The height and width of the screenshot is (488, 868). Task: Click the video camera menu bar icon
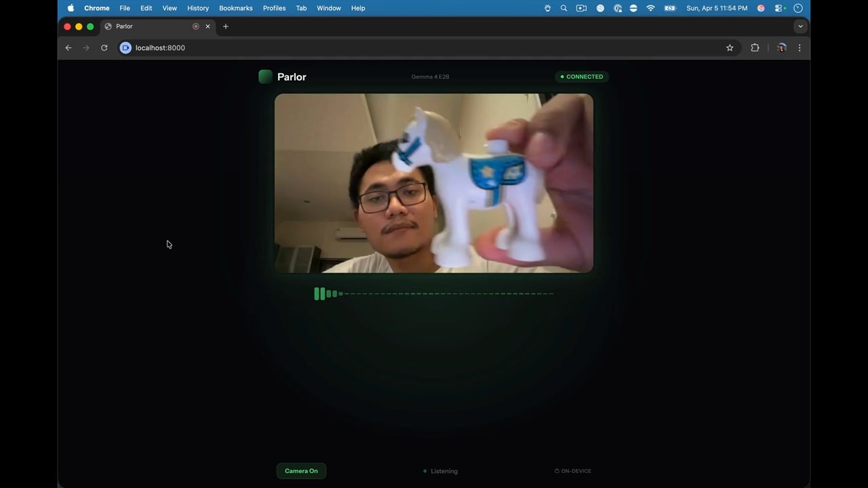tap(581, 8)
